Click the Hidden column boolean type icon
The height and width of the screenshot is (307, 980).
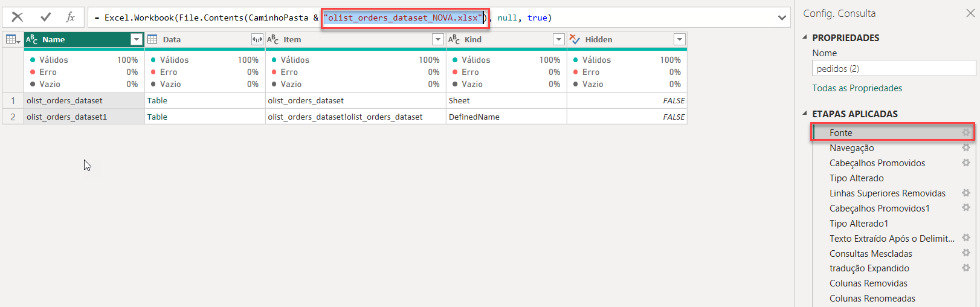click(575, 39)
